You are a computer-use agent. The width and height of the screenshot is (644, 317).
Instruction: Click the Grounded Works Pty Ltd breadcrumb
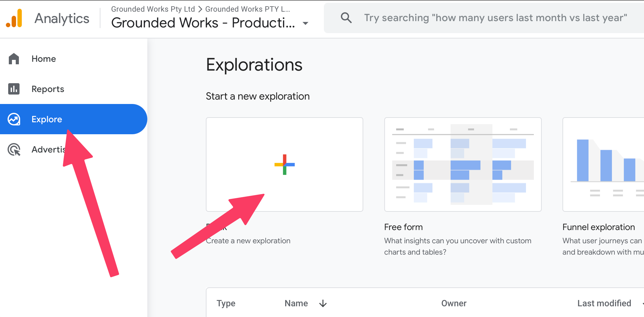(153, 9)
